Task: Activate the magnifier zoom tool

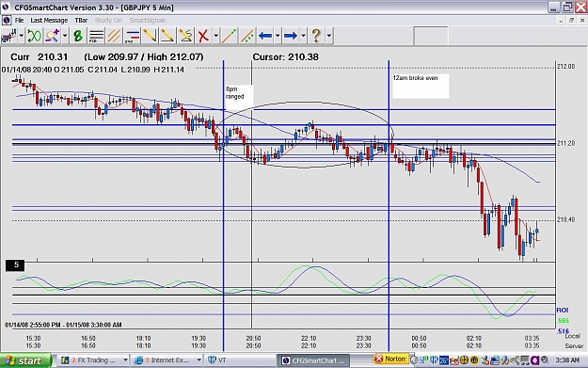Action: 52,36
